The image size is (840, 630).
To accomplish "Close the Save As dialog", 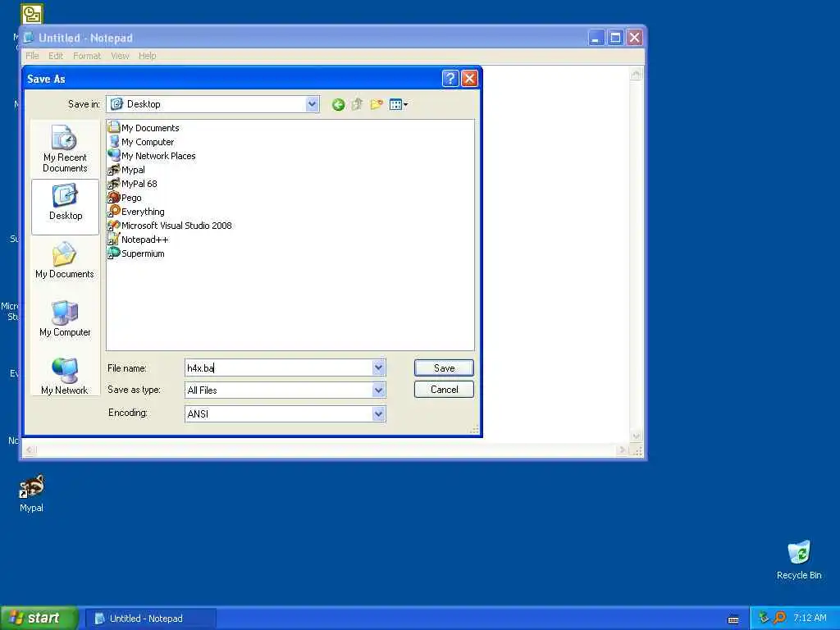I will 469,79.
